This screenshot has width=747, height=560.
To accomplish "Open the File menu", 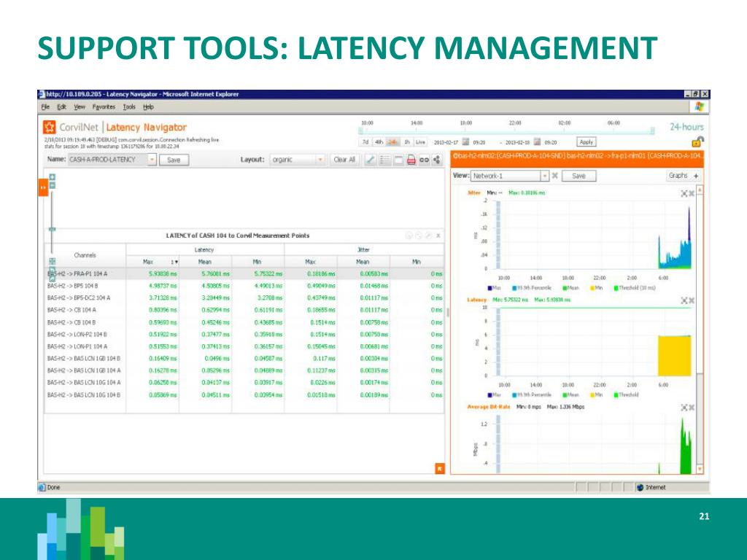I will [45, 107].
